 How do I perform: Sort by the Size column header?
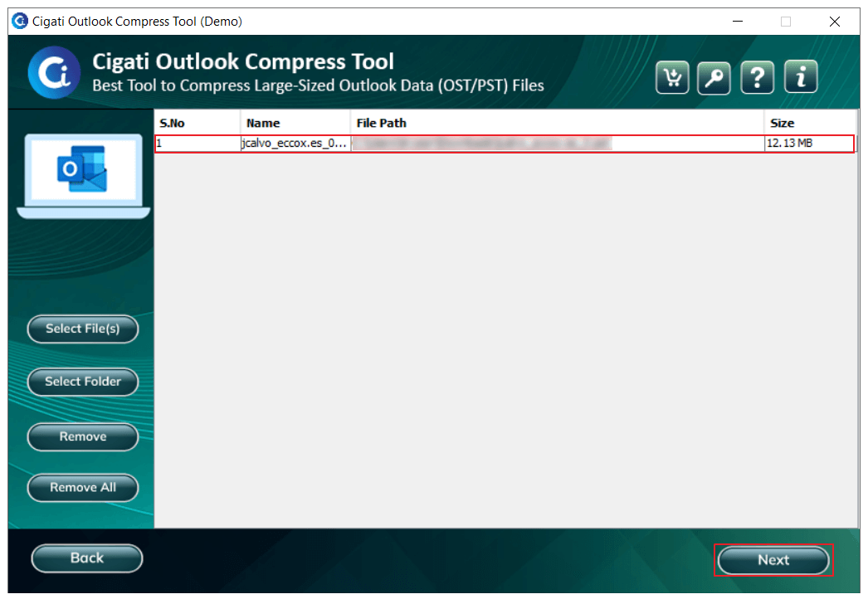pos(810,123)
